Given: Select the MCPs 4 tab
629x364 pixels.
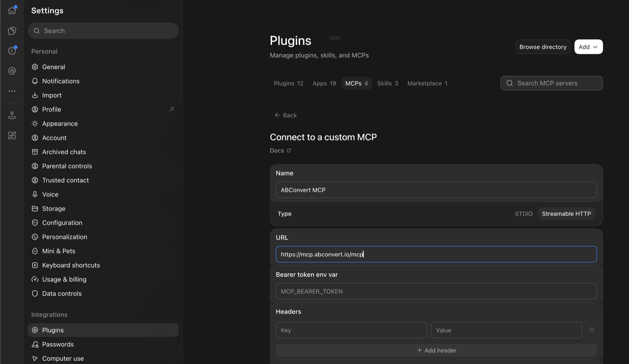Looking at the screenshot, I should (x=356, y=83).
